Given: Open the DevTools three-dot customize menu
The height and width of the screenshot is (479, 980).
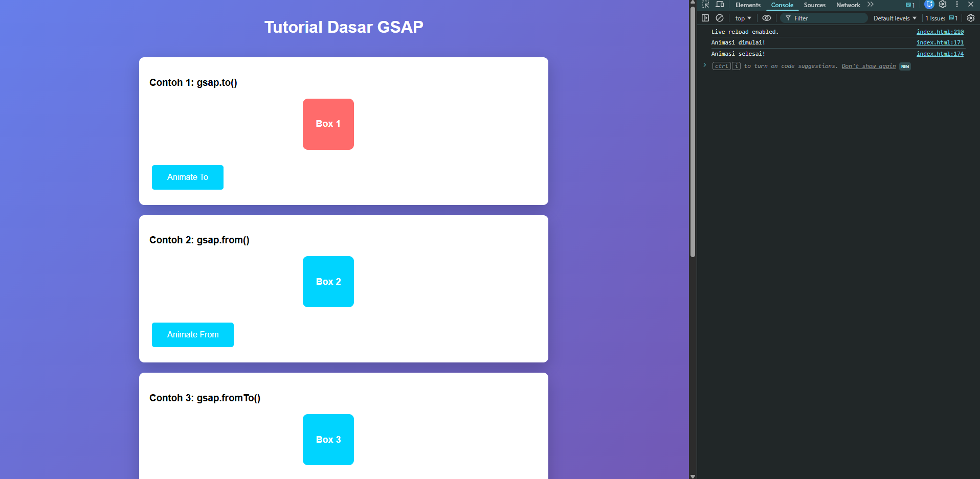Looking at the screenshot, I should [957, 5].
